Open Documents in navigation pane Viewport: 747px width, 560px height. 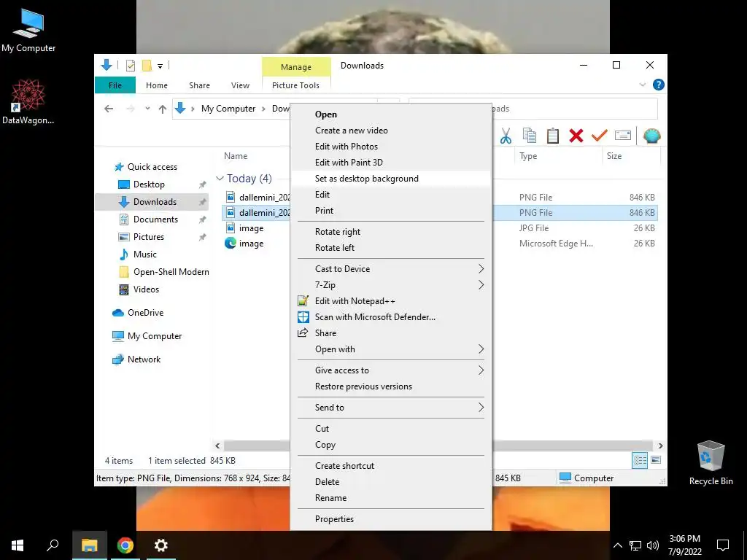click(x=155, y=219)
